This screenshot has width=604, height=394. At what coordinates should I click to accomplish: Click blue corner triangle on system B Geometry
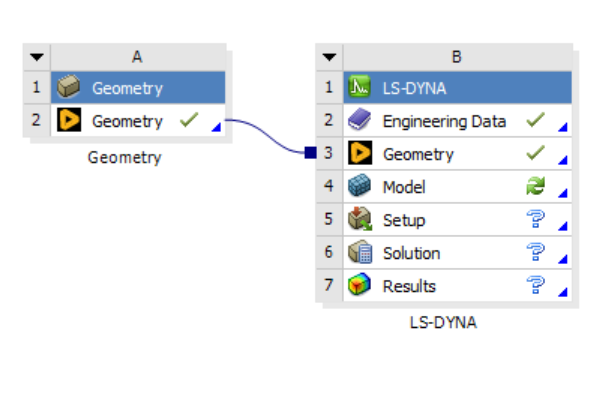click(563, 160)
